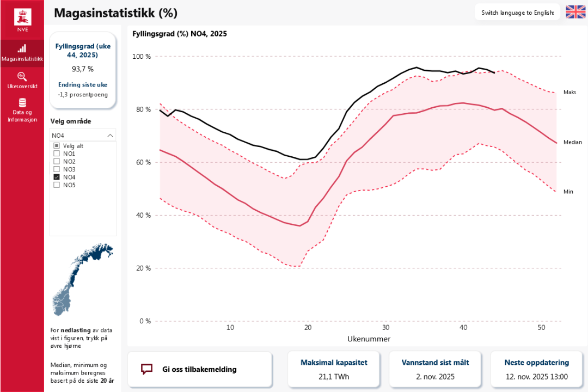The image size is (588, 392).
Task: Click the Neste oppdatering card
Action: 536,369
